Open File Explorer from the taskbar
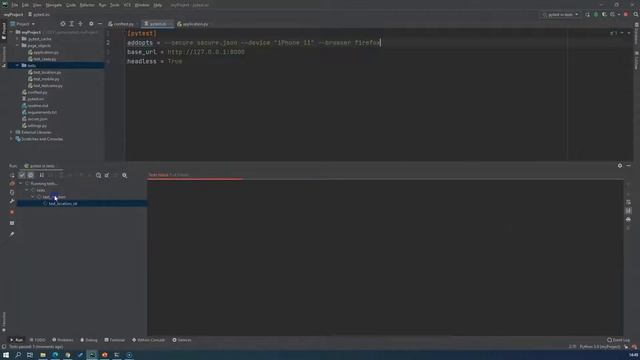Image resolution: width=640 pixels, height=360 pixels. tap(42, 355)
